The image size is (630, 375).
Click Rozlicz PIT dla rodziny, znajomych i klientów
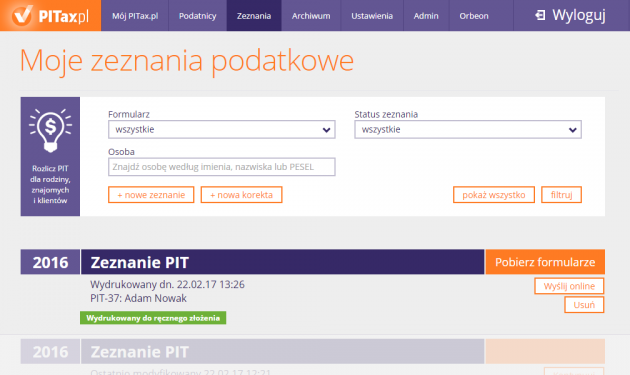(x=50, y=184)
